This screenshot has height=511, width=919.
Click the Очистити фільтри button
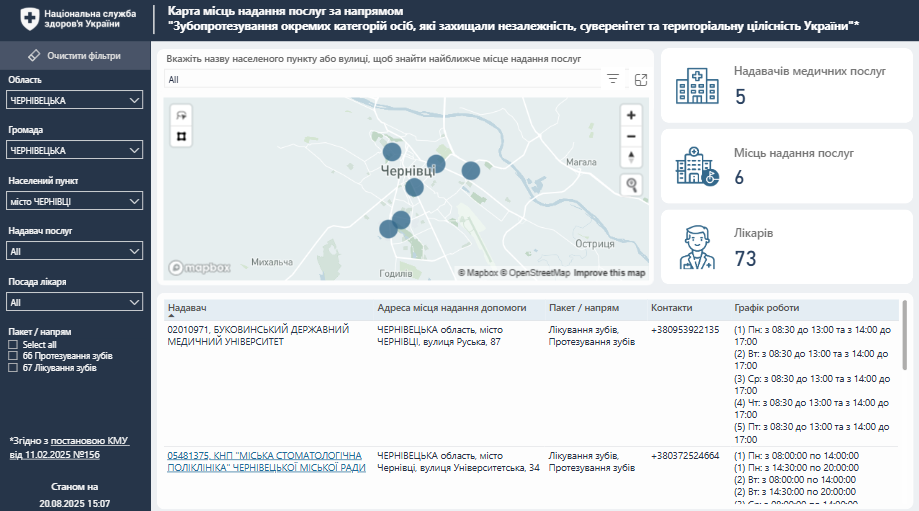click(x=75, y=56)
